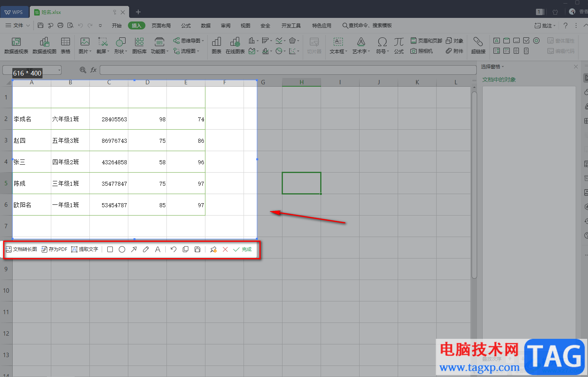This screenshot has width=588, height=377.
Task: Select the text annotation tool (A)
Action: click(158, 249)
